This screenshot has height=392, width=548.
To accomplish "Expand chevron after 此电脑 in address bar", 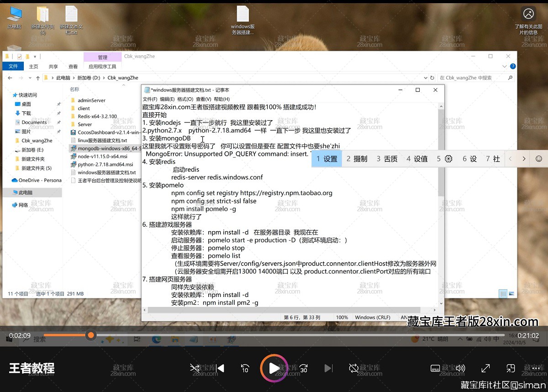I will 74,78.
